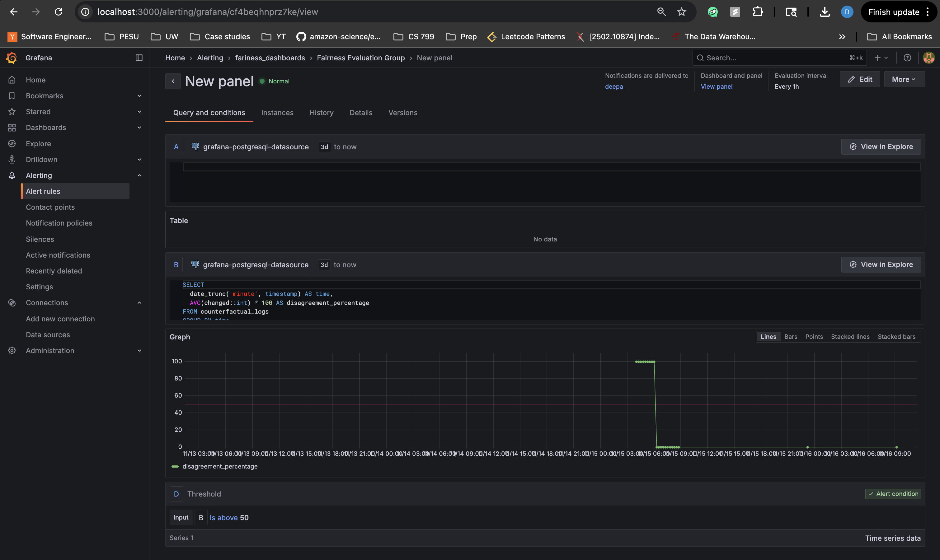
Task: Choose Stacked bars graph style
Action: tap(896, 337)
